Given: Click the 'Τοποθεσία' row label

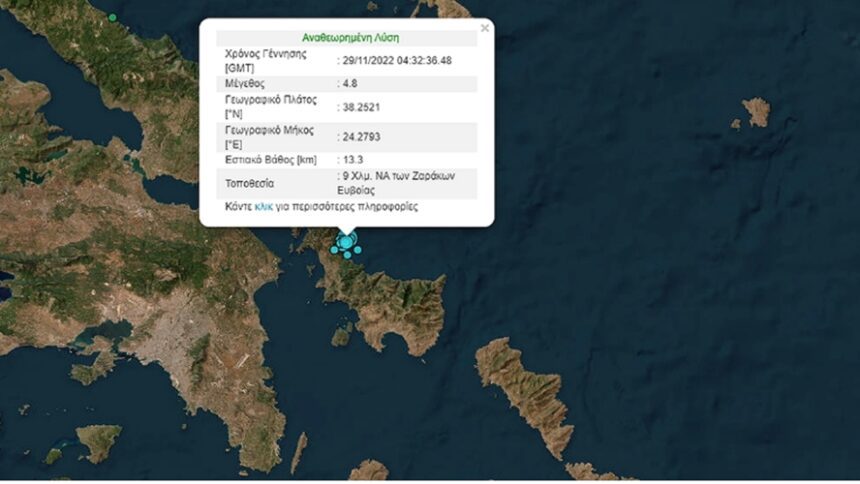Looking at the screenshot, I should tap(250, 181).
